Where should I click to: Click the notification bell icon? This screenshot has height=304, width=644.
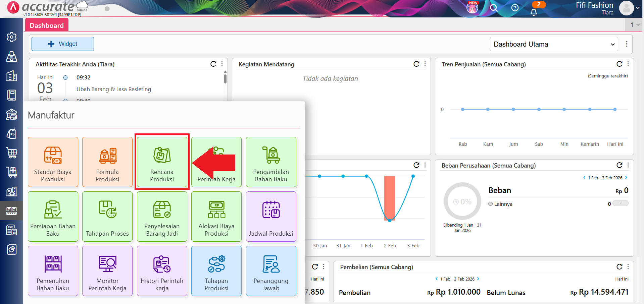(534, 12)
